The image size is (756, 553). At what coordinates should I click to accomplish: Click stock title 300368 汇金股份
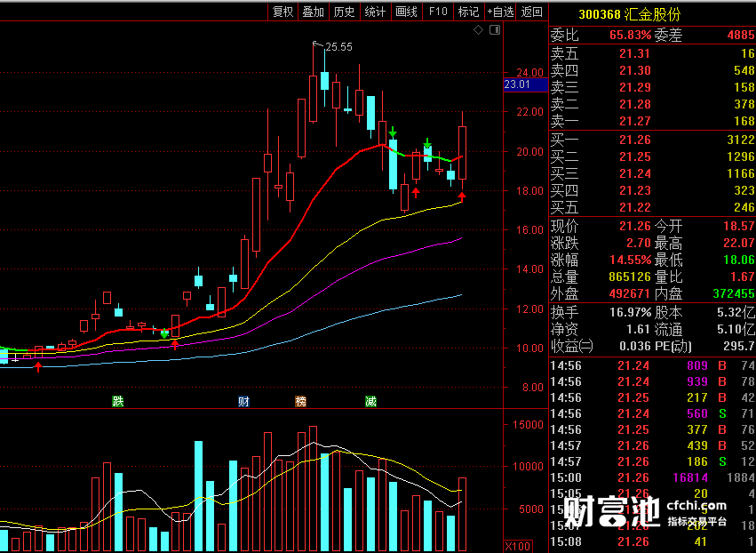click(x=629, y=14)
